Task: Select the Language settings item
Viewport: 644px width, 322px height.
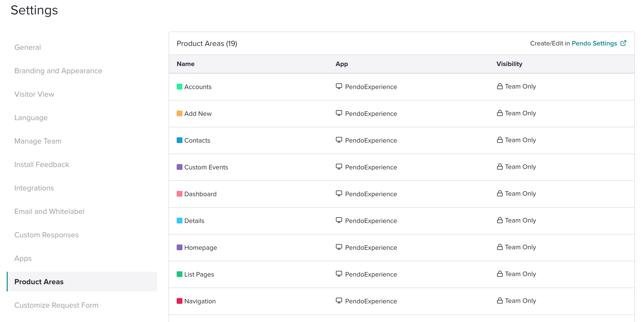Action: click(x=31, y=118)
